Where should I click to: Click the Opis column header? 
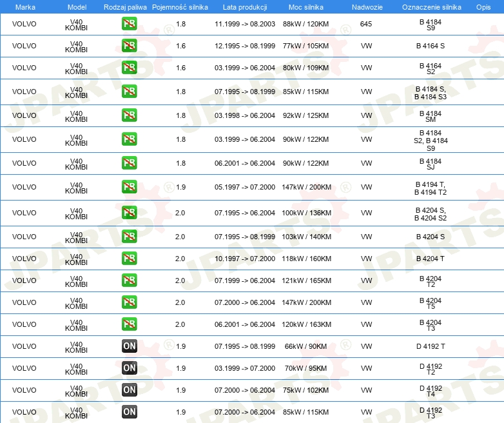[x=483, y=7]
